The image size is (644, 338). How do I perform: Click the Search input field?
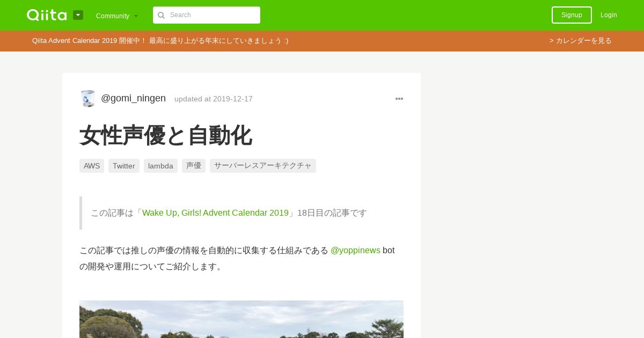[207, 15]
